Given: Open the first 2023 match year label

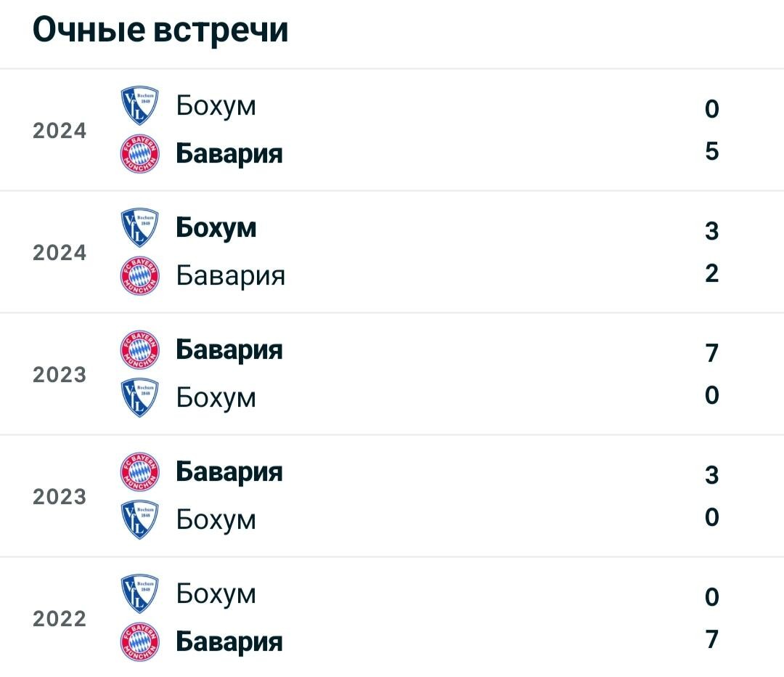Looking at the screenshot, I should [x=60, y=375].
